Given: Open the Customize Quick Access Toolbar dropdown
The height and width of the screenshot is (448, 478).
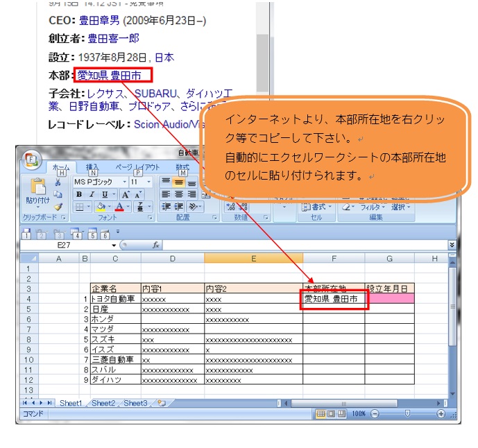Looking at the screenshot, I should click(118, 232).
